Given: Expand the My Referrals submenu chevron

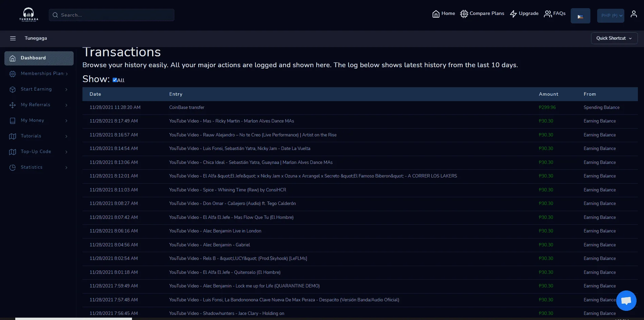Looking at the screenshot, I should tap(67, 105).
